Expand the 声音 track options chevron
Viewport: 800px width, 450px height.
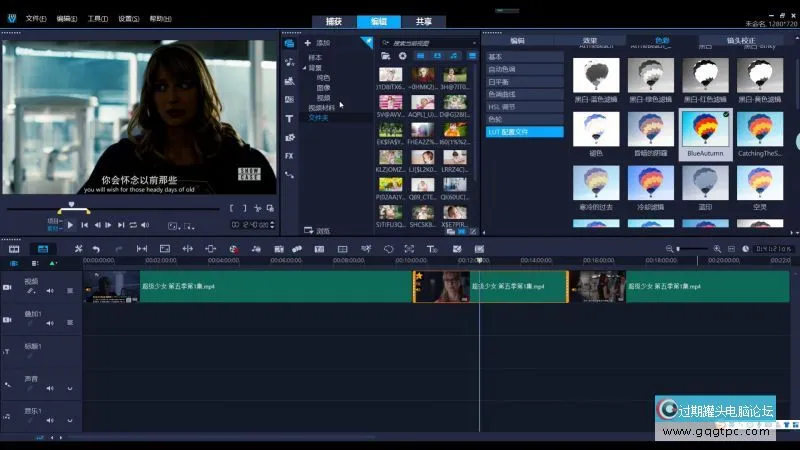pos(70,388)
